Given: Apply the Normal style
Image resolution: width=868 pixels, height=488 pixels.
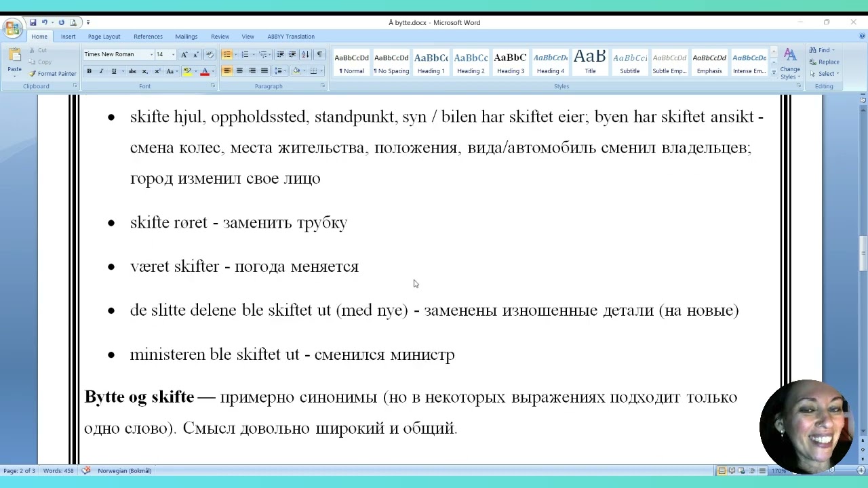Looking at the screenshot, I should [x=351, y=63].
